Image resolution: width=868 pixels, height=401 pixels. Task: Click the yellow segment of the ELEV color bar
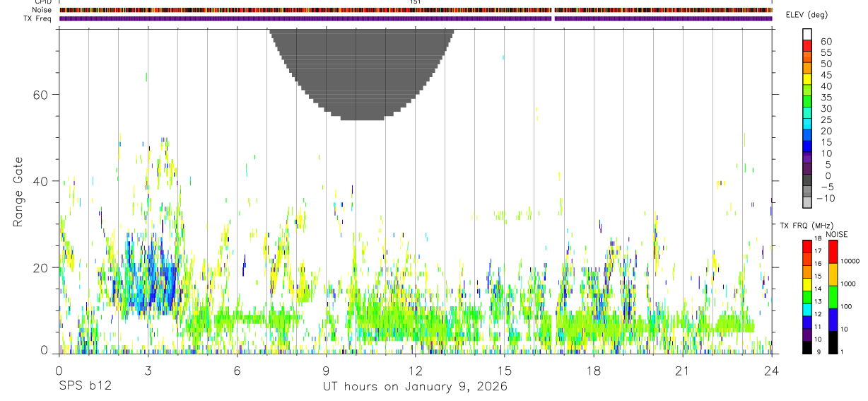(807, 79)
